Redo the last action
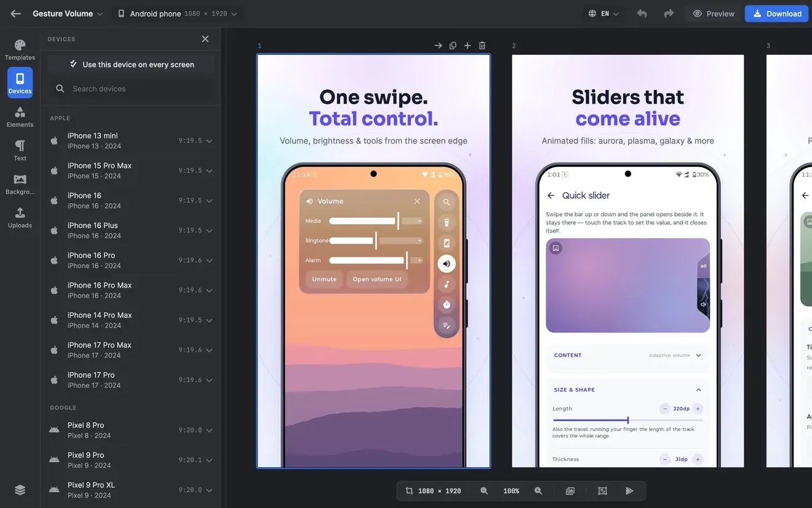Image resolution: width=812 pixels, height=508 pixels. [x=669, y=14]
